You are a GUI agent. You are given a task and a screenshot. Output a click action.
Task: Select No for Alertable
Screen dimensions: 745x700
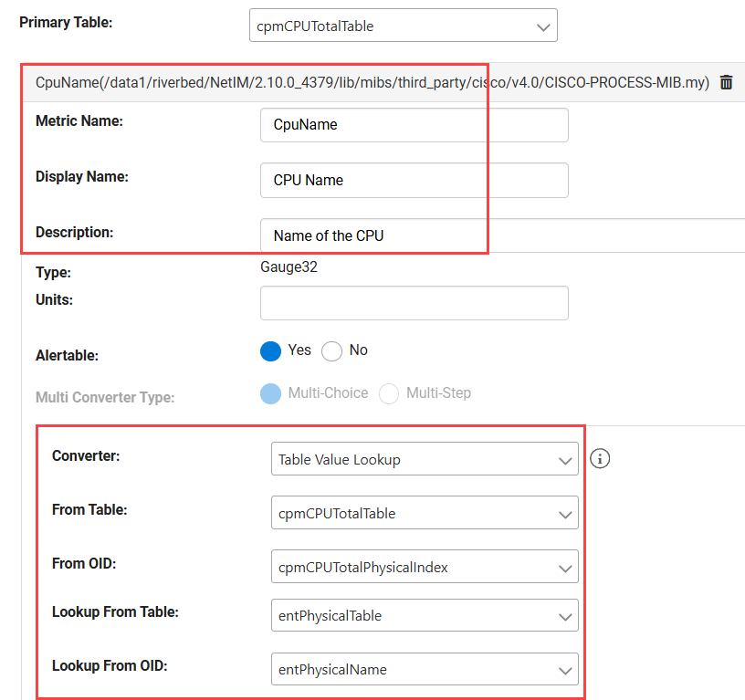(x=331, y=350)
